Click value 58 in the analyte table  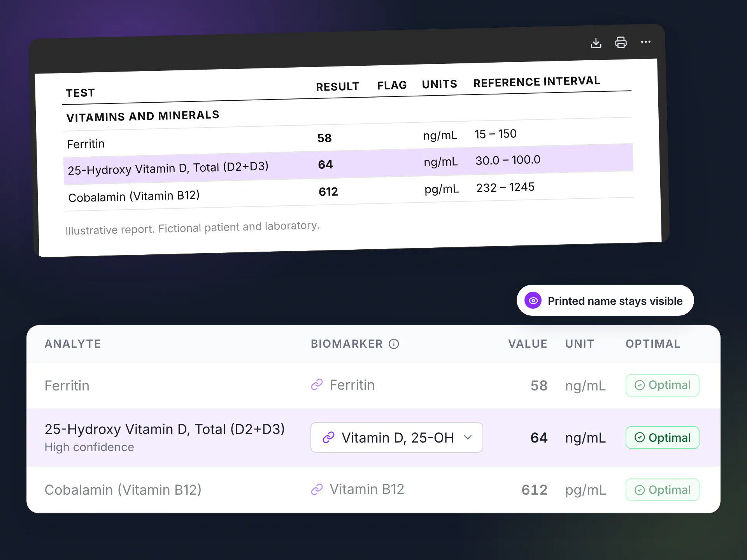click(x=539, y=386)
